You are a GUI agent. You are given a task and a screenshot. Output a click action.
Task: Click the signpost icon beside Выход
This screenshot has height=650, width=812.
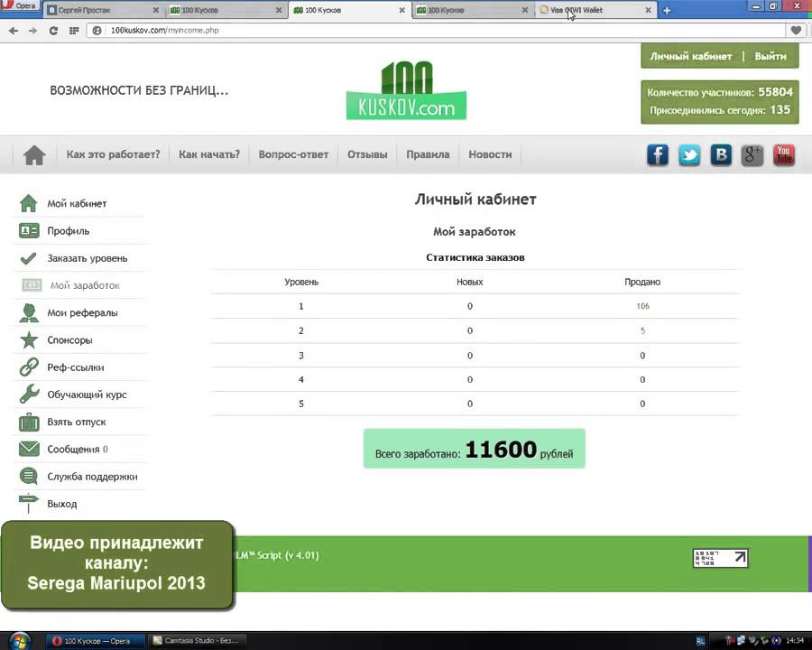[x=29, y=504]
